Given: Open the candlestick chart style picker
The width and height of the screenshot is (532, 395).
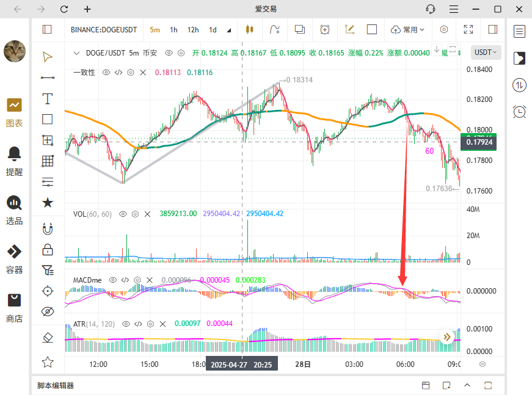Looking at the screenshot, I should click(x=249, y=29).
